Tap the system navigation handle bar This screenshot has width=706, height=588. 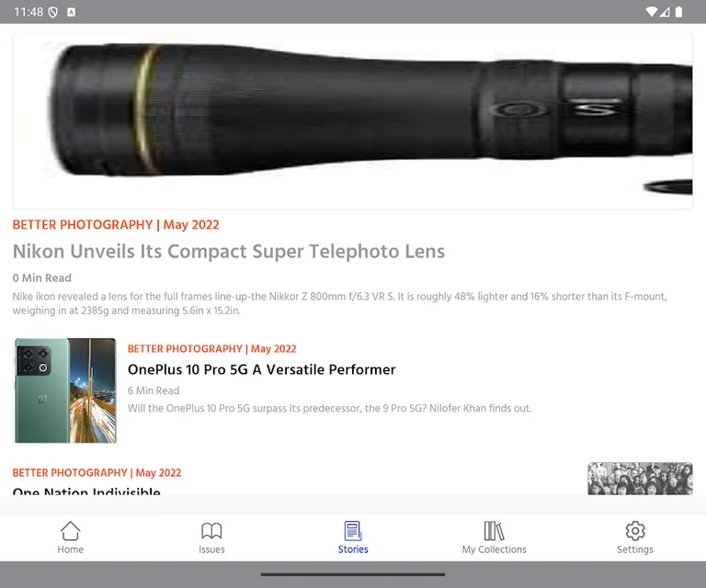(x=353, y=574)
